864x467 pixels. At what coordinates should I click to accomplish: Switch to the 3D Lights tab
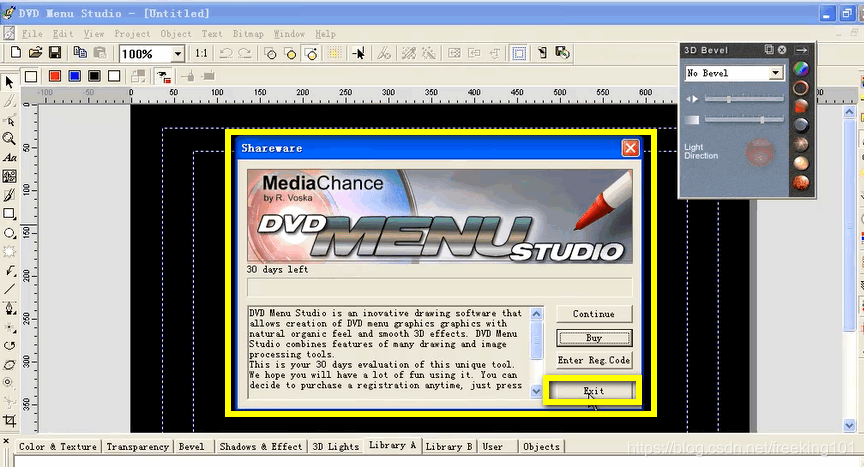336,447
